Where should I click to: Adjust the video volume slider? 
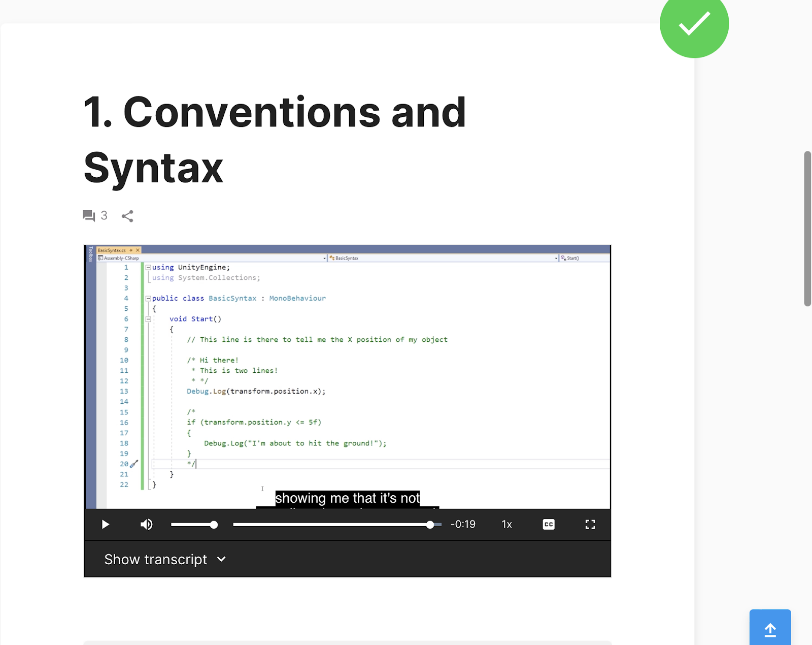click(194, 525)
